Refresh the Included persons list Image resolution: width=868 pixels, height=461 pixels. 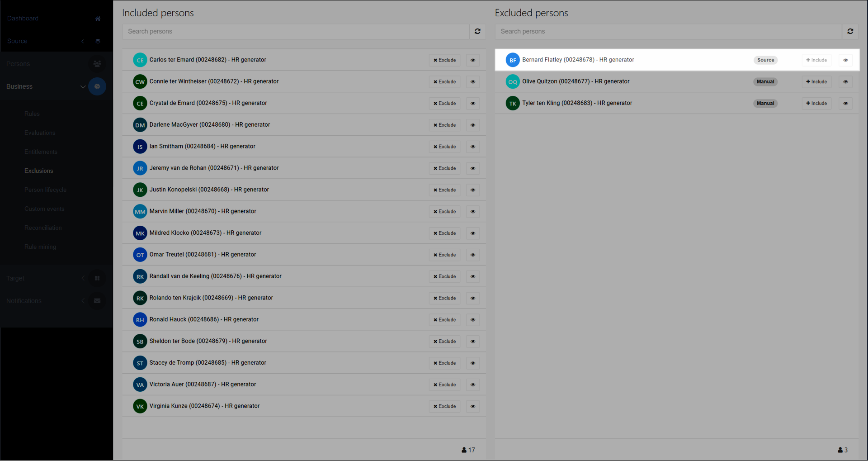(x=477, y=31)
